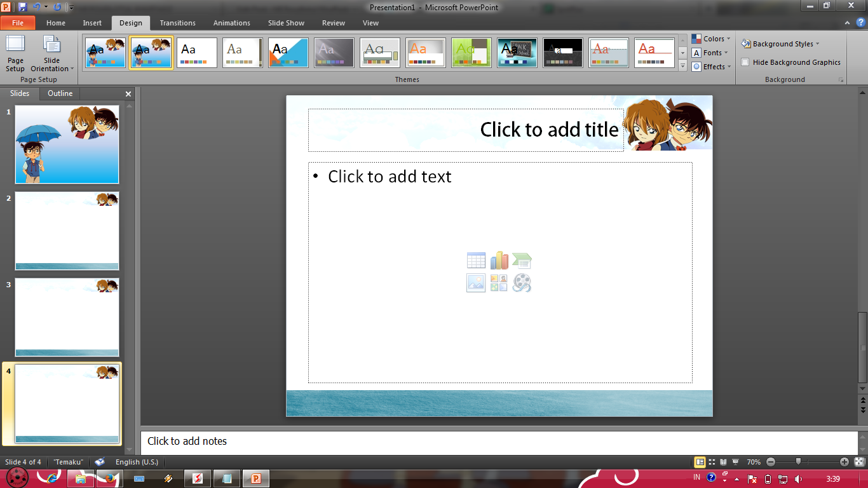Open the Slide Orientation menu

52,53
